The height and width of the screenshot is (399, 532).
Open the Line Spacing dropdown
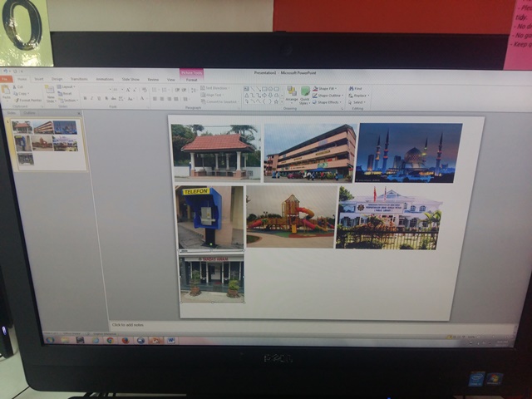(x=194, y=90)
